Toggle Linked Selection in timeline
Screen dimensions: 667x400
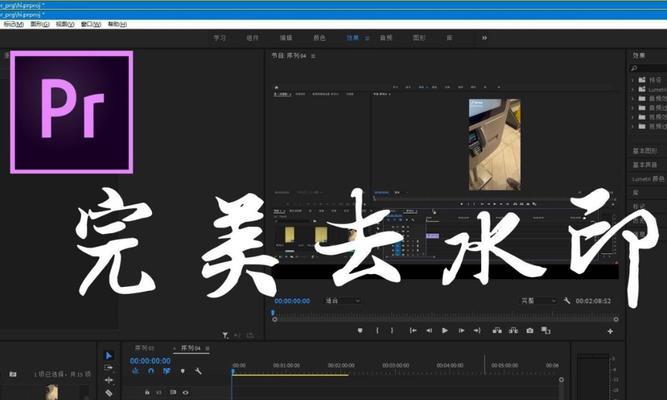coord(167,371)
